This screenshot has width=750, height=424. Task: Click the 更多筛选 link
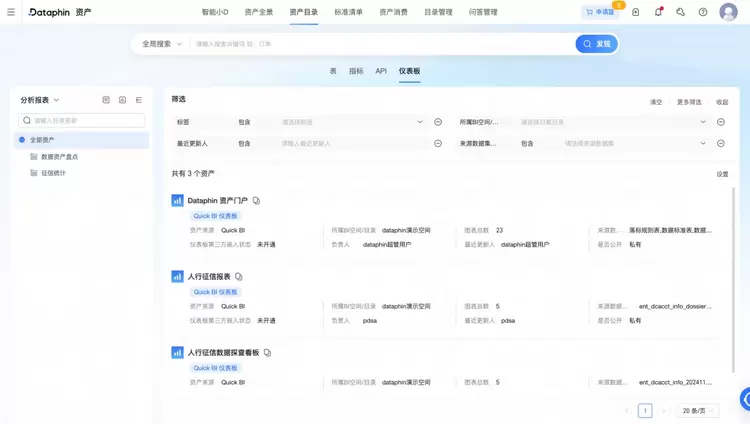pos(689,102)
